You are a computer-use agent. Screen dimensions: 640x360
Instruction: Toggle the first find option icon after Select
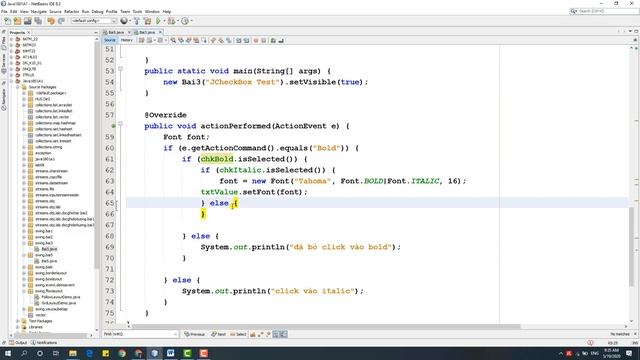253,334
